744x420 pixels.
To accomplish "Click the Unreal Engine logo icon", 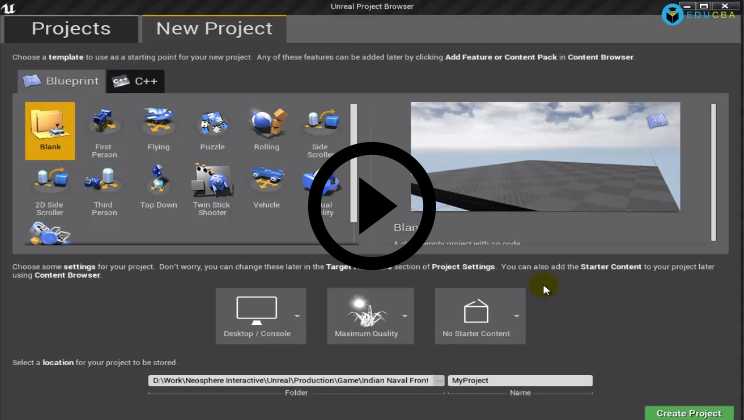I will (8, 7).
